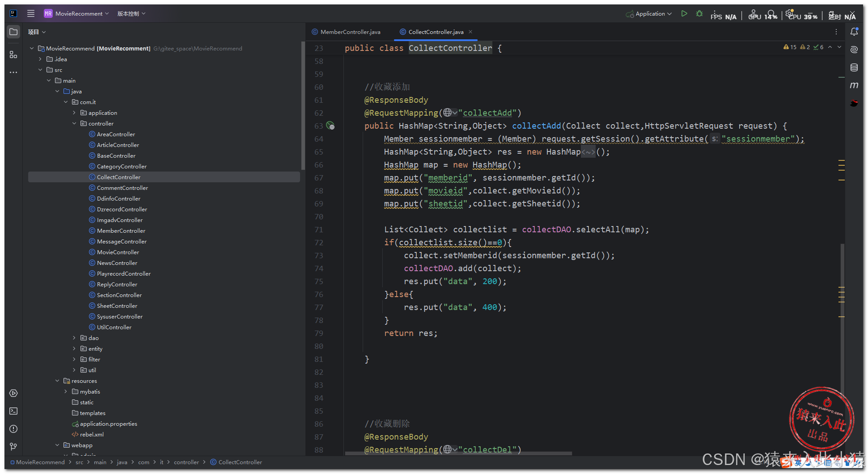Open the Database tool window

854,67
